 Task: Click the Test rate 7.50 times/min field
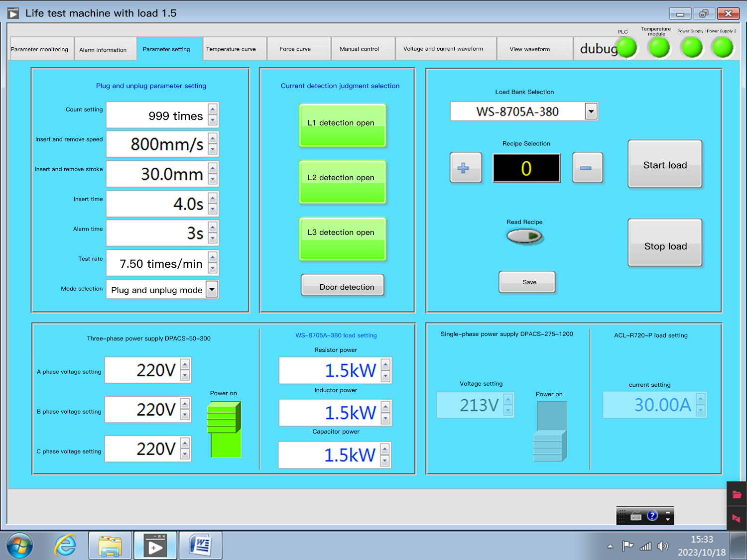point(157,263)
